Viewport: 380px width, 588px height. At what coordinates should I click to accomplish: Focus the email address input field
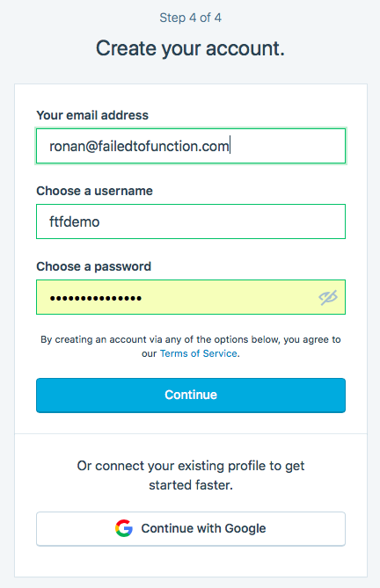pyautogui.click(x=191, y=146)
